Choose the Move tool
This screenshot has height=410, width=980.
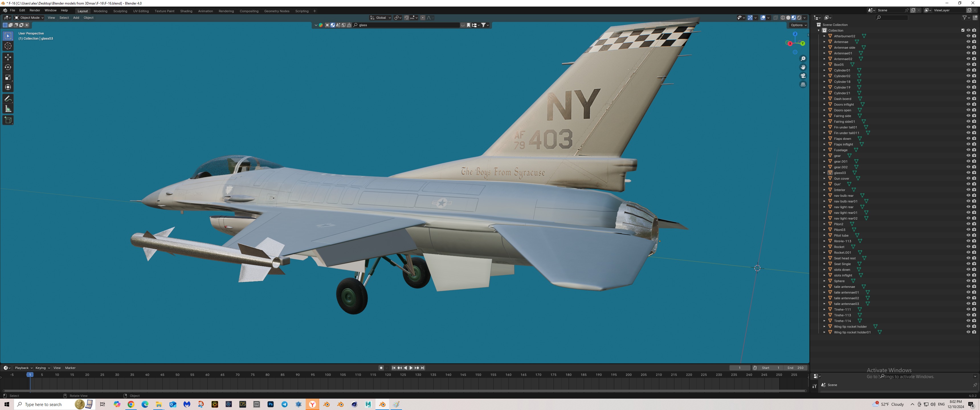(8, 57)
